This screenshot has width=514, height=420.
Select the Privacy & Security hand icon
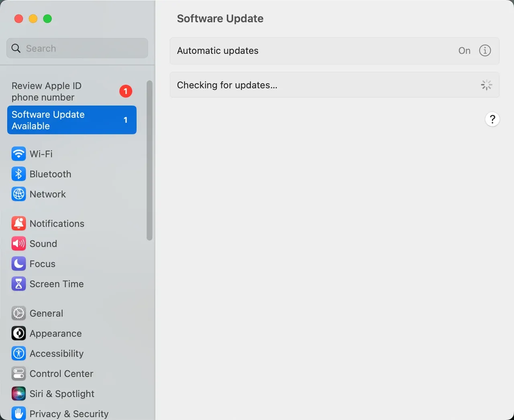click(18, 413)
